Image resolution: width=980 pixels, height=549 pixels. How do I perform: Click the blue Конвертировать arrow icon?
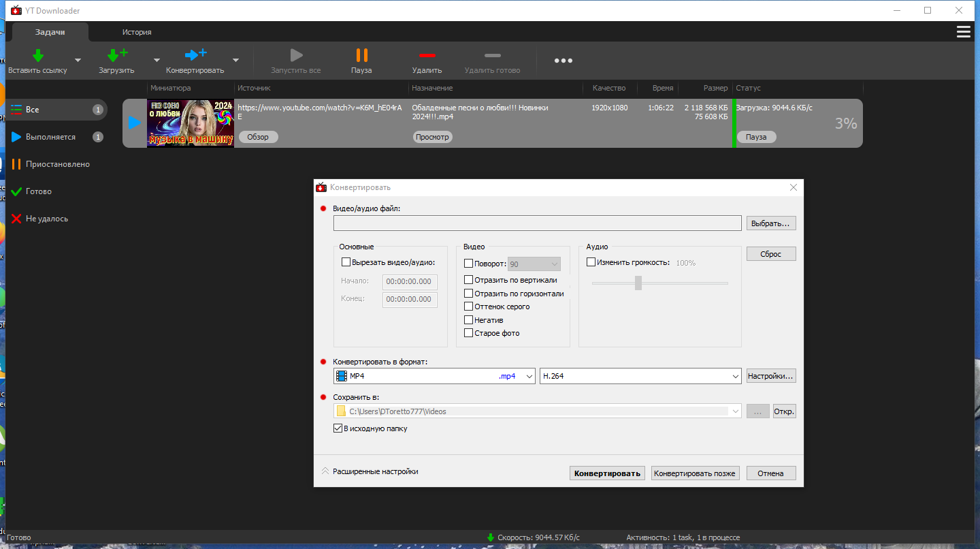195,55
